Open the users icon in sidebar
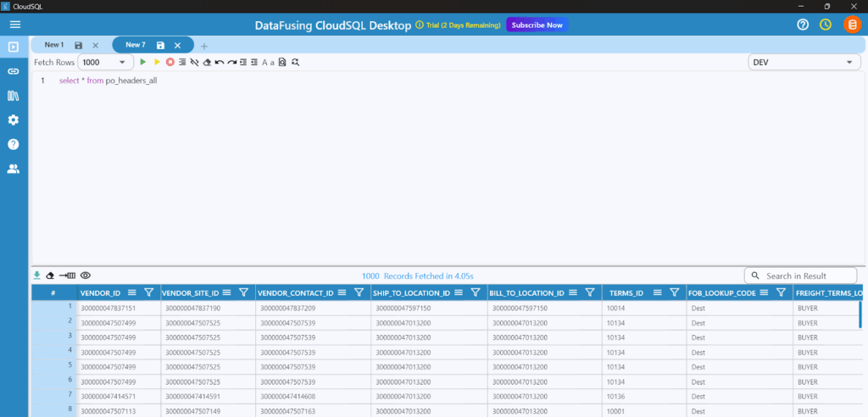This screenshot has height=417, width=868. [14, 169]
